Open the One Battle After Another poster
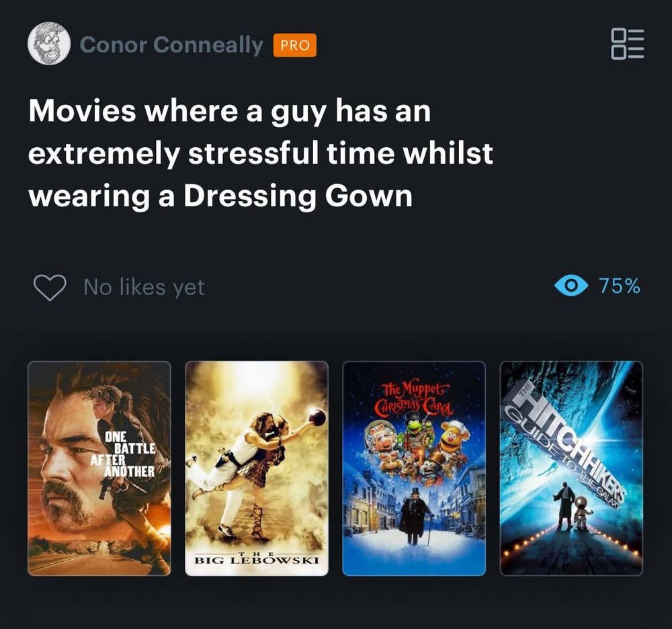The height and width of the screenshot is (629, 672). pyautogui.click(x=99, y=468)
